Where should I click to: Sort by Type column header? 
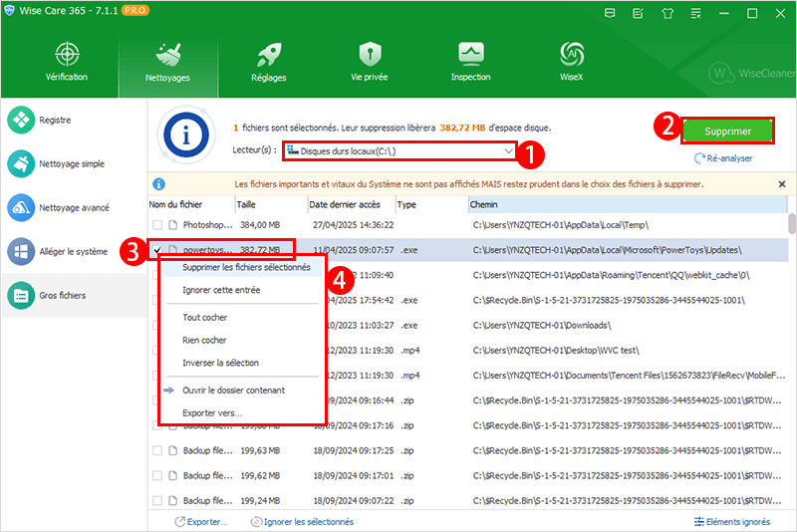tap(432, 204)
